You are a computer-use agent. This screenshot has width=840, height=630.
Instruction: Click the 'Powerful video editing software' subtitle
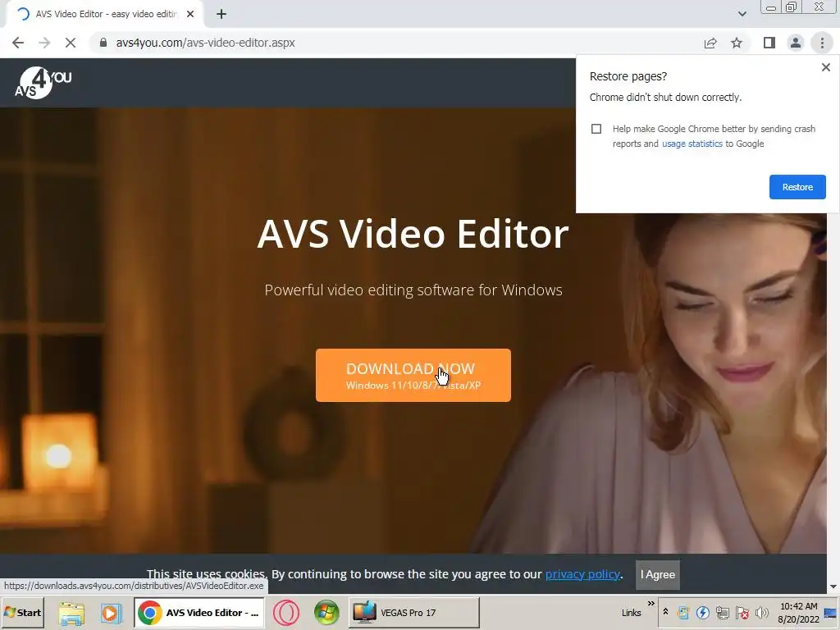(x=413, y=290)
